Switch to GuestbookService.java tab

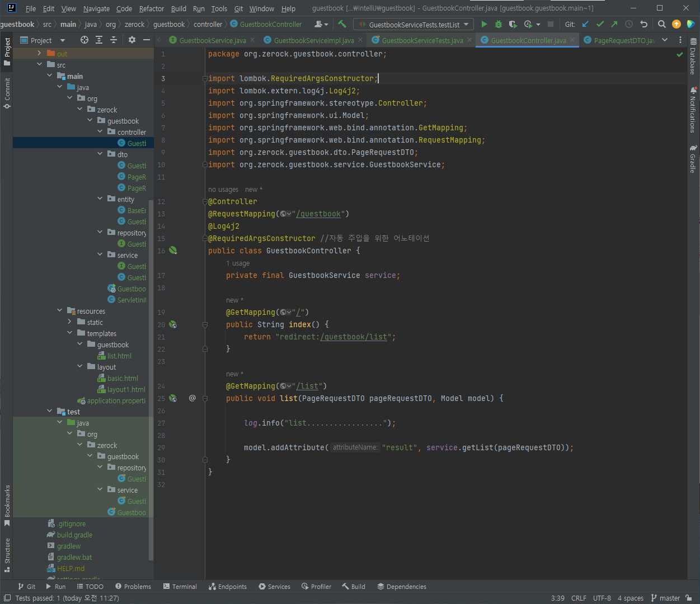pyautogui.click(x=213, y=40)
